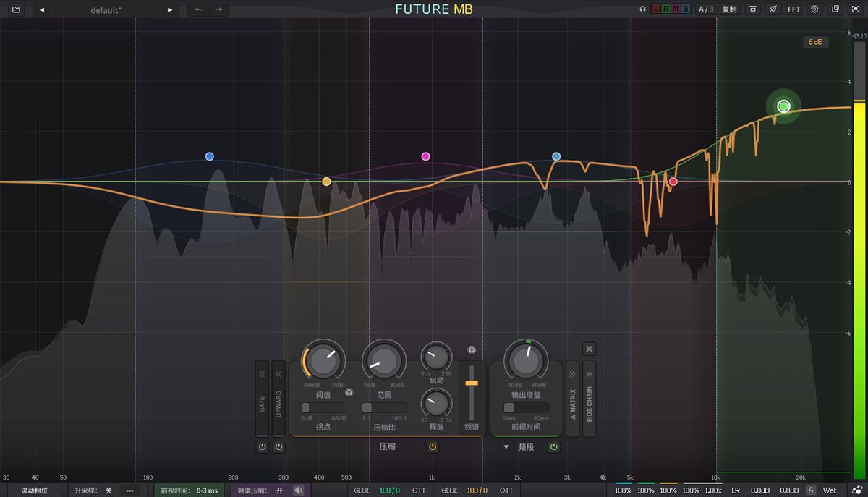
Task: Select the blue band node near 150 Hz
Action: pyautogui.click(x=210, y=156)
